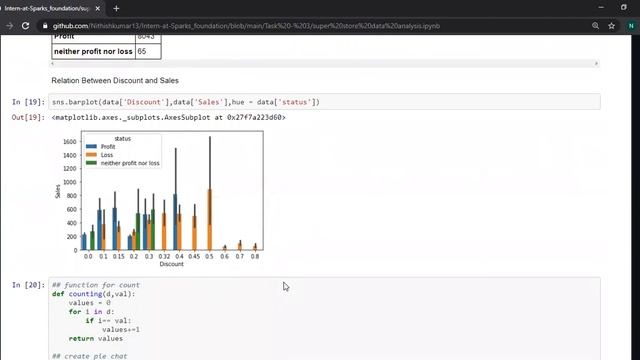Select the In [19] prompt label
Screen dimensions: 640x360
pos(28,102)
